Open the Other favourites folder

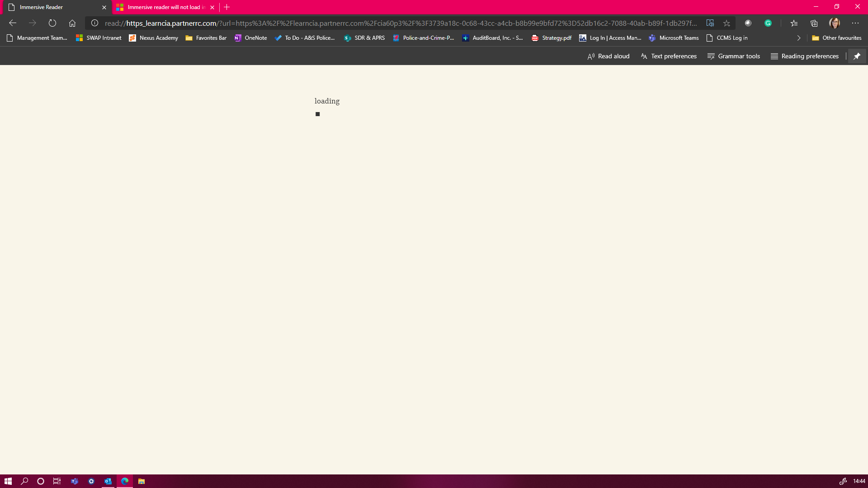(x=837, y=38)
